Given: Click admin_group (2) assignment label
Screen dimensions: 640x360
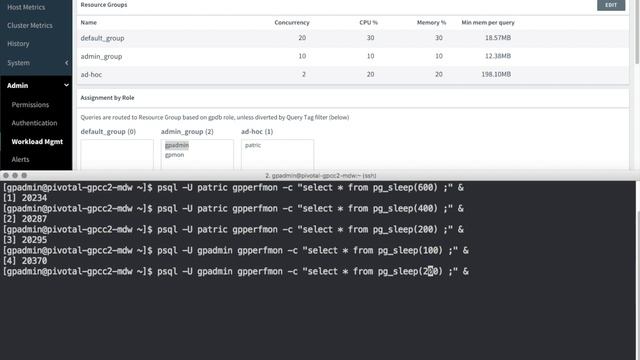Looking at the screenshot, I should point(187,131).
